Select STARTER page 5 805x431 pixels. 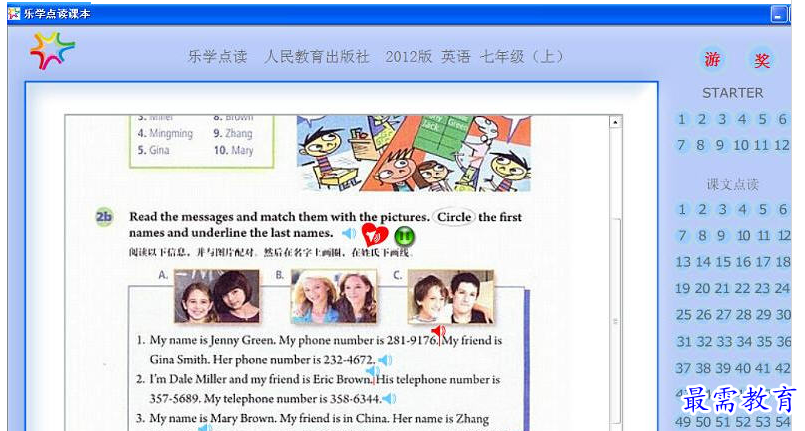[x=762, y=120]
